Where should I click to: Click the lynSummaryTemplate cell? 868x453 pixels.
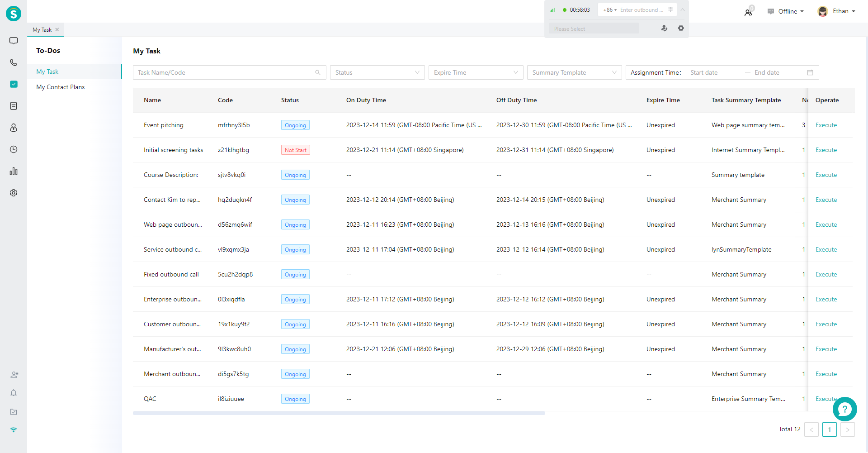(741, 249)
